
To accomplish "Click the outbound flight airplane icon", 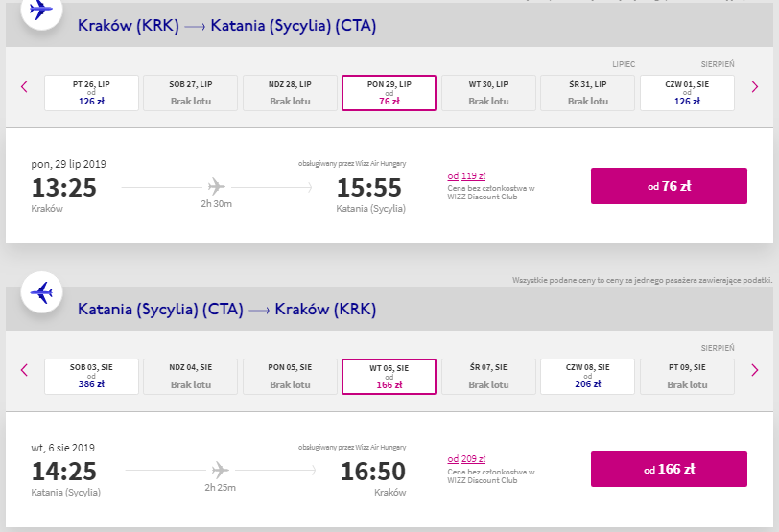I will tap(41, 10).
